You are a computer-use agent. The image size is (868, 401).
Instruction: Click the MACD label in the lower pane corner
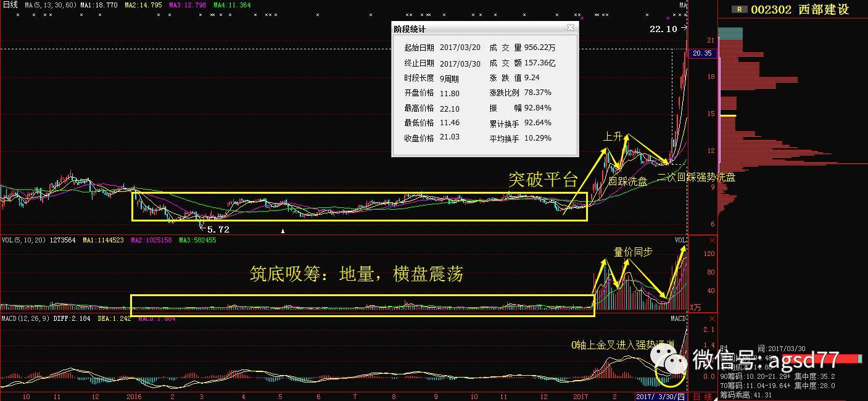tap(677, 318)
